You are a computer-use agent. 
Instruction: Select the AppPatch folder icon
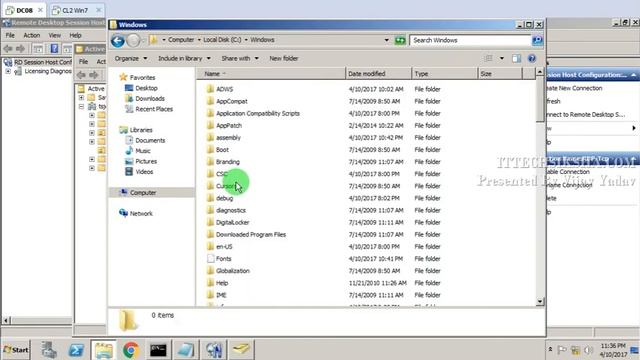(211, 125)
